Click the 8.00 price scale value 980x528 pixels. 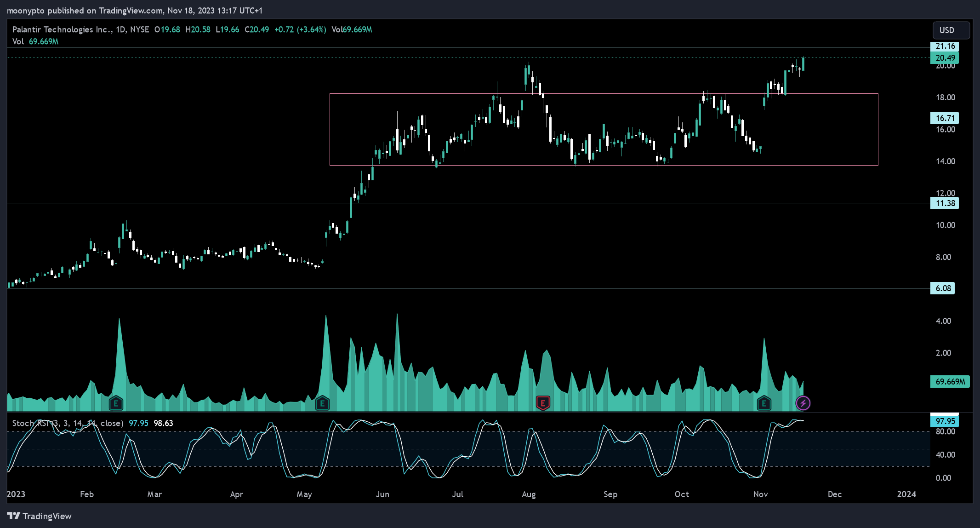click(944, 257)
